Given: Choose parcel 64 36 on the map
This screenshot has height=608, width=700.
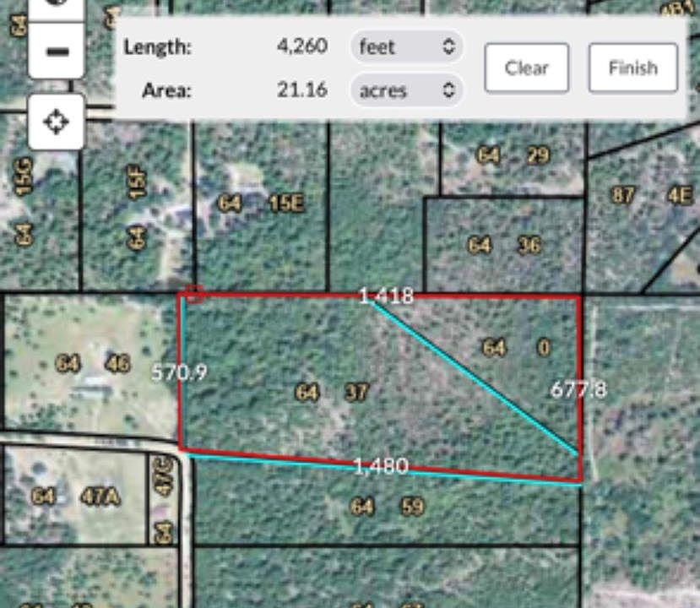Looking at the screenshot, I should coord(504,245).
